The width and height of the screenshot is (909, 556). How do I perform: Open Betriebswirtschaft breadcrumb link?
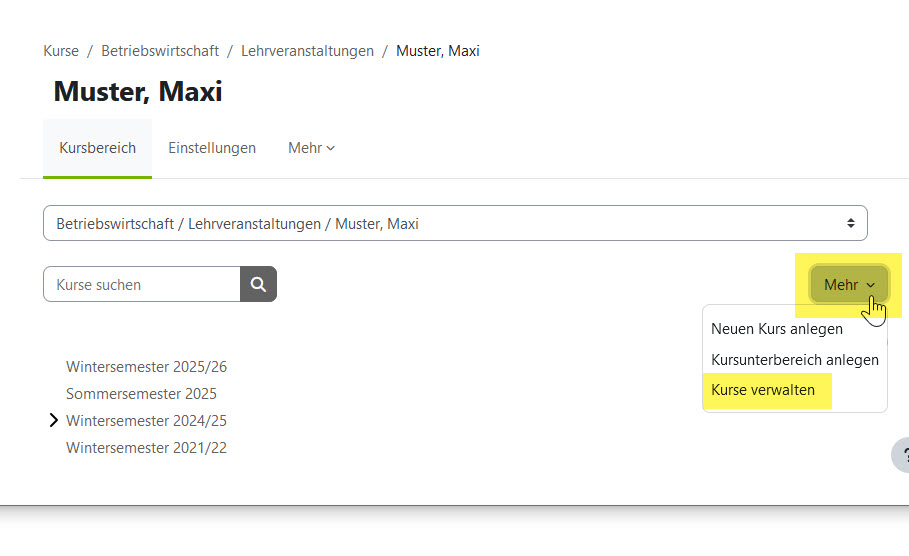tap(160, 51)
